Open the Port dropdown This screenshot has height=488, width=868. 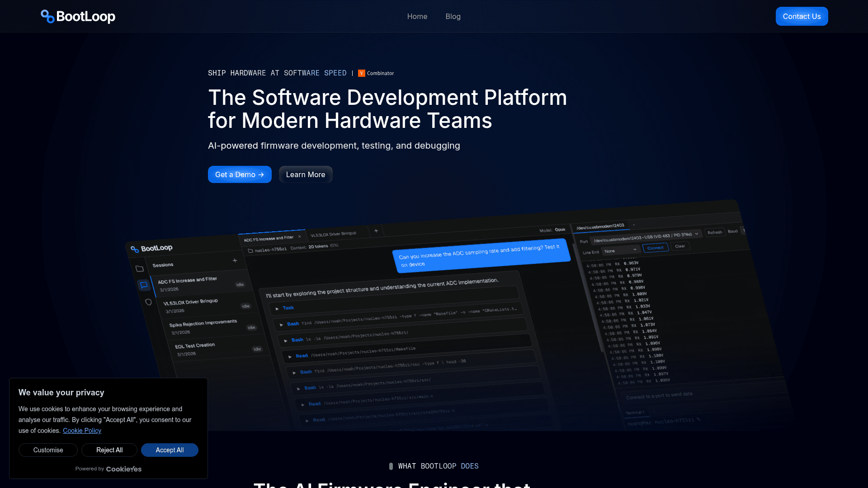pos(646,237)
